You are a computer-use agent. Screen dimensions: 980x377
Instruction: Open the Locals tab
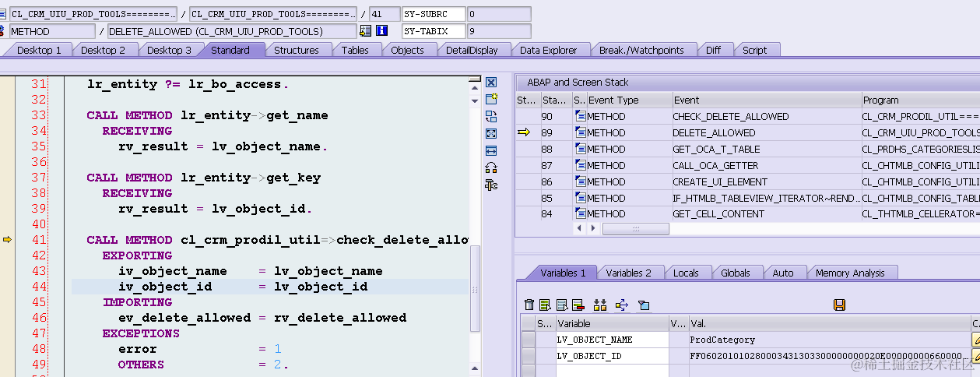[687, 273]
